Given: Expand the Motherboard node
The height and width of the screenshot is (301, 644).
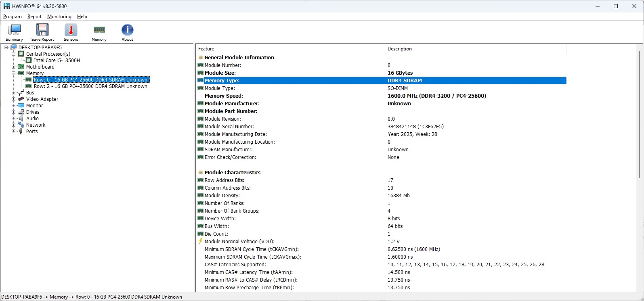Looking at the screenshot, I should [14, 67].
